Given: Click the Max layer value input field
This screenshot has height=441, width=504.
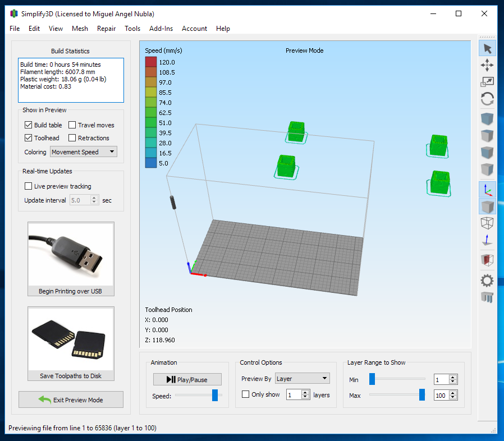Looking at the screenshot, I should tap(442, 395).
